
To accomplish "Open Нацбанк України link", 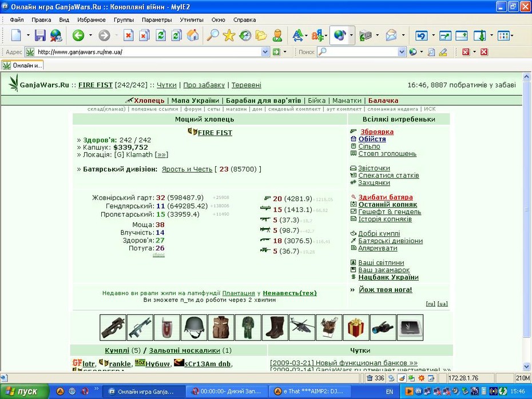I will (388, 277).
